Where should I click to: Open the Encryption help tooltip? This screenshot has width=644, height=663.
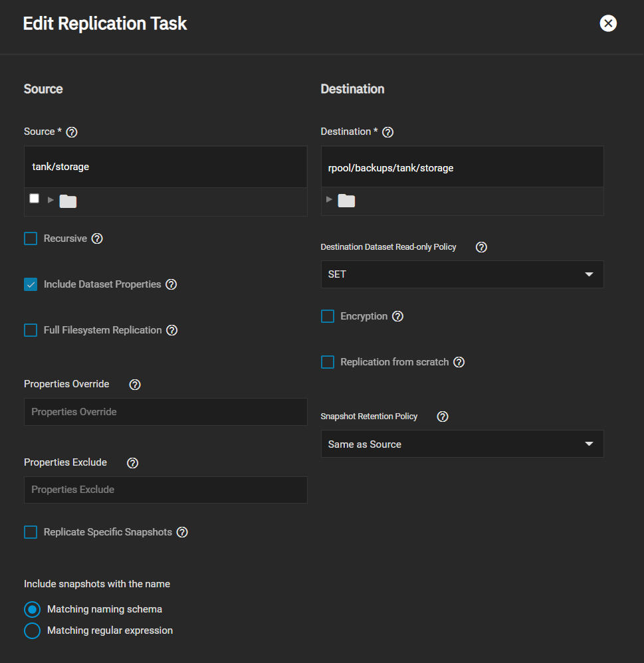(x=397, y=316)
